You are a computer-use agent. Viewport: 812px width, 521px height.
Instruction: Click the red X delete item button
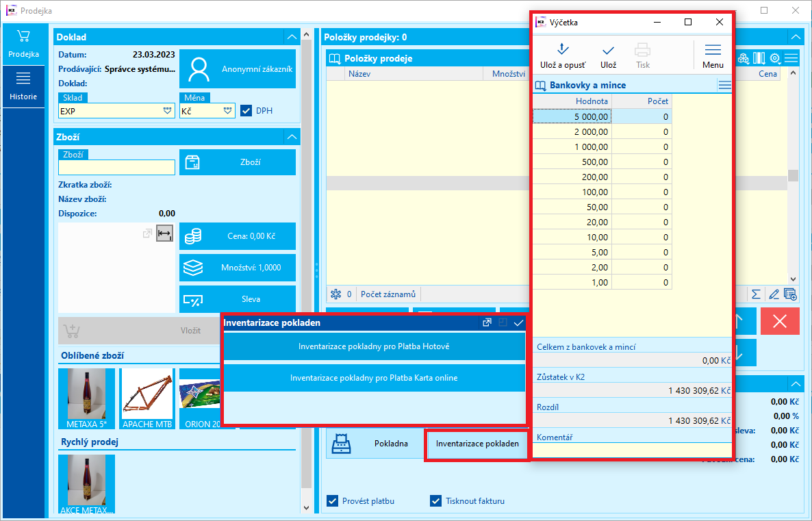coord(780,321)
